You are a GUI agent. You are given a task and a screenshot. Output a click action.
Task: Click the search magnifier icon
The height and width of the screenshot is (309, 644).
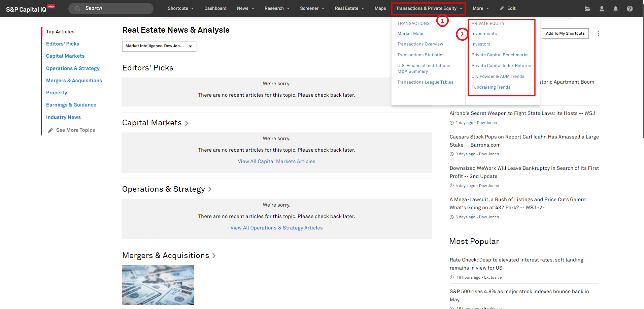(x=78, y=8)
